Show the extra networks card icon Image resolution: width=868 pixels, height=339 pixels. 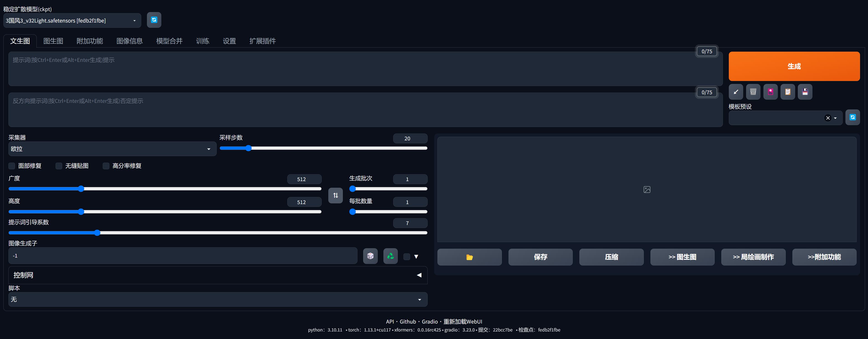click(x=770, y=91)
